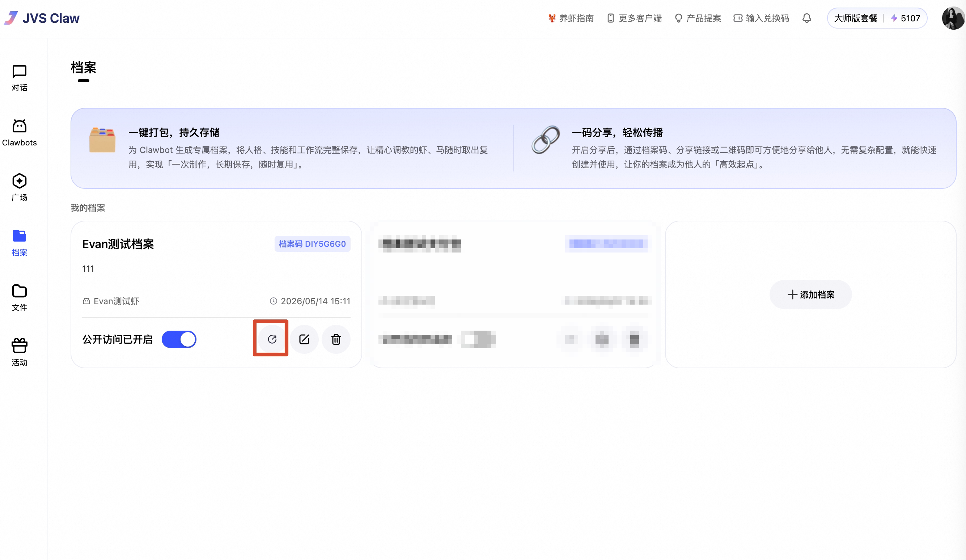This screenshot has width=966, height=560.
Task: Click edit icon on blurred second card
Action: click(602, 339)
